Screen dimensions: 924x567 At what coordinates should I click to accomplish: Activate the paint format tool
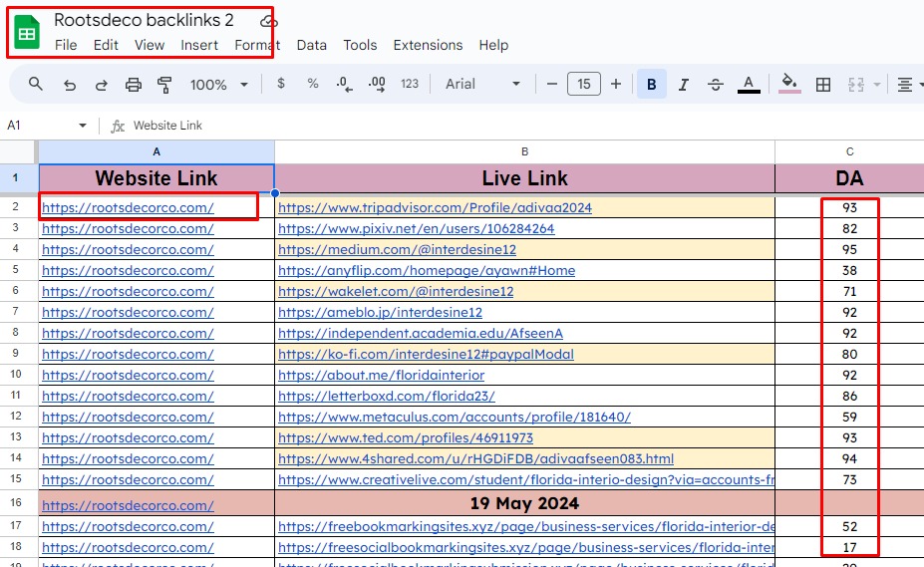[165, 85]
